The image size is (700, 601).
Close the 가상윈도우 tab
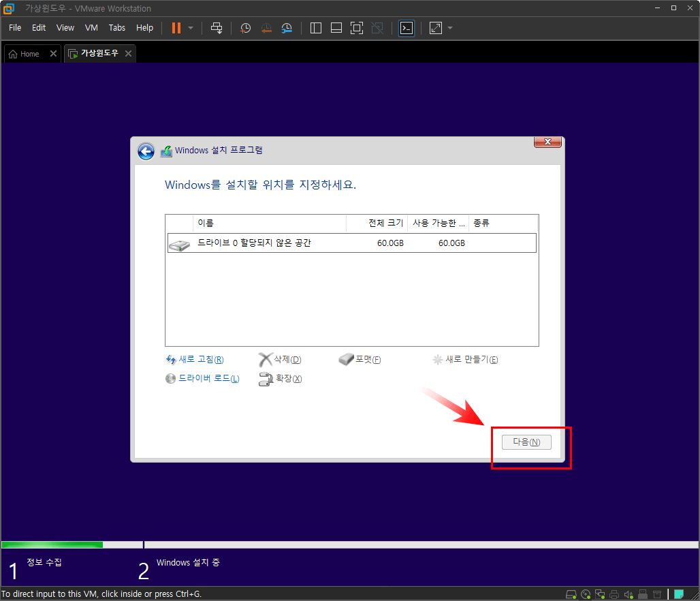pos(128,54)
